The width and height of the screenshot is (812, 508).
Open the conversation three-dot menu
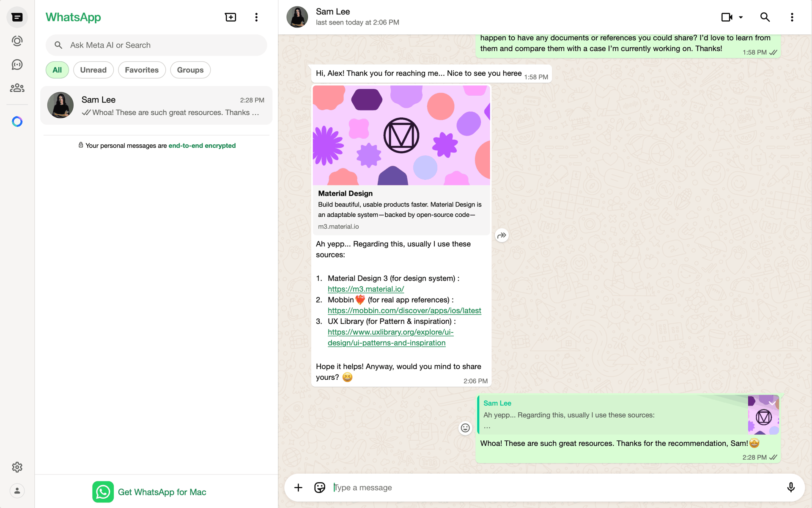click(x=792, y=17)
